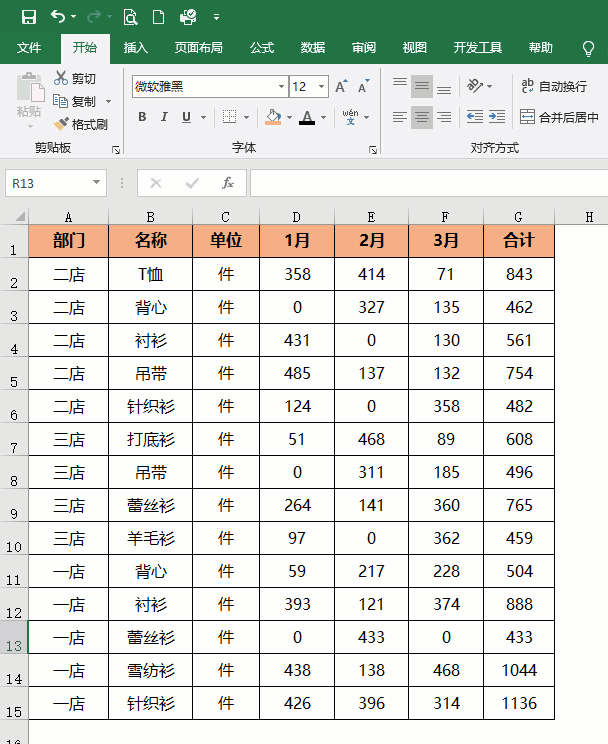Toggle Align Right
The image size is (608, 744).
444,117
